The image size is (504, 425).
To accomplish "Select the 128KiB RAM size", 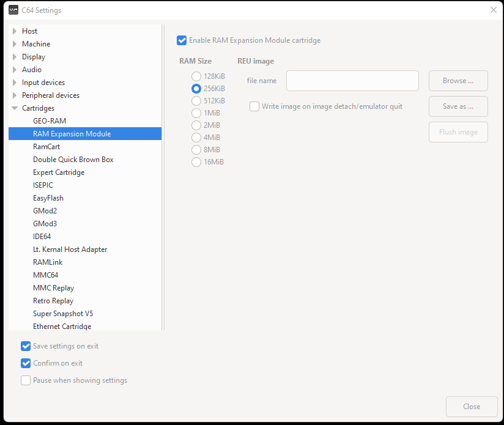I will point(196,76).
